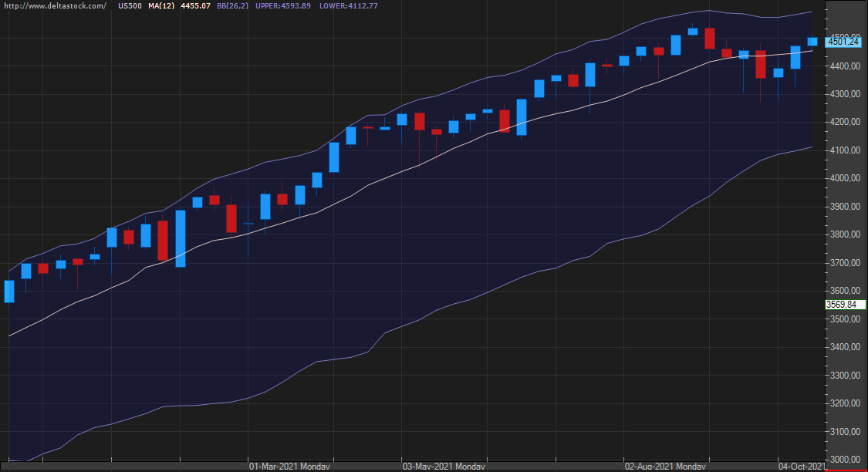Click the 04-Oct-2021 date label
The width and height of the screenshot is (868, 472).
(x=801, y=467)
